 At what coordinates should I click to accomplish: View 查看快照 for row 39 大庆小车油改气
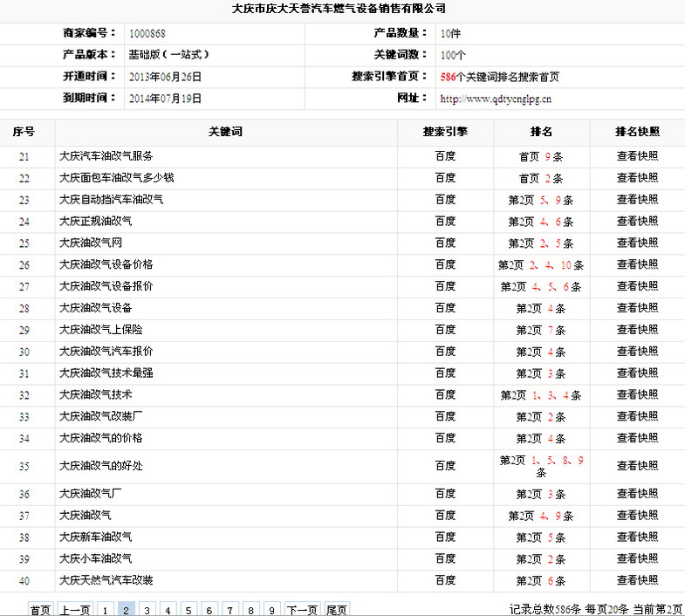637,558
